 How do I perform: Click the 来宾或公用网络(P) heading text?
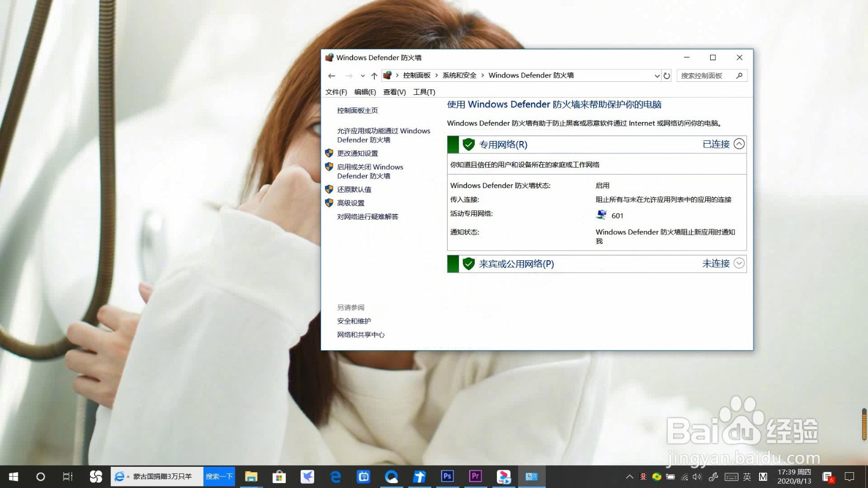pos(516,264)
